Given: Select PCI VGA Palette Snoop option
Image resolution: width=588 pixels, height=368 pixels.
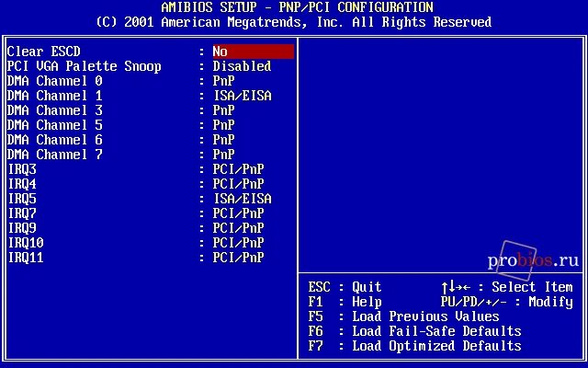Looking at the screenshot, I should 84,66.
